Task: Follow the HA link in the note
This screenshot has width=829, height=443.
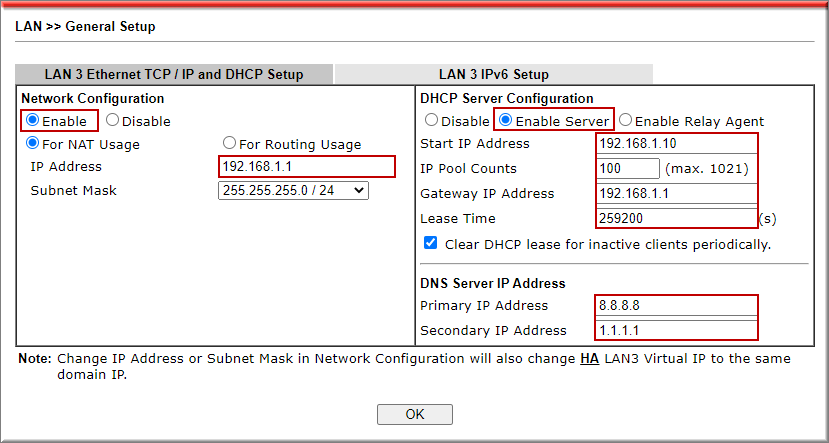Action: tap(588, 358)
